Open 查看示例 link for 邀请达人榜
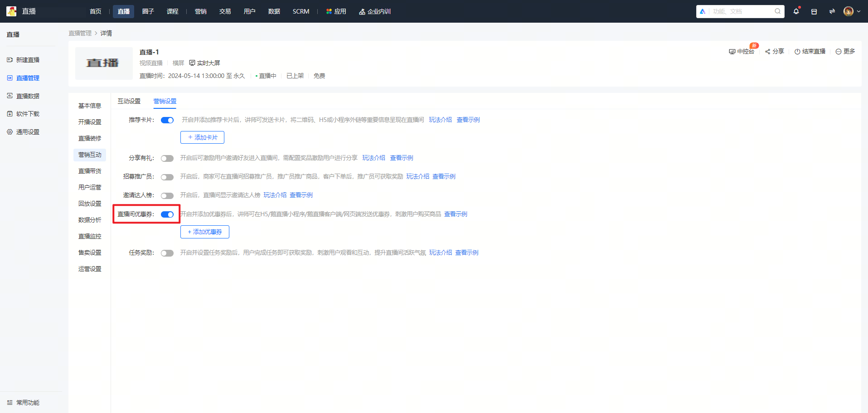Screen dimensions: 868x413 [301, 195]
